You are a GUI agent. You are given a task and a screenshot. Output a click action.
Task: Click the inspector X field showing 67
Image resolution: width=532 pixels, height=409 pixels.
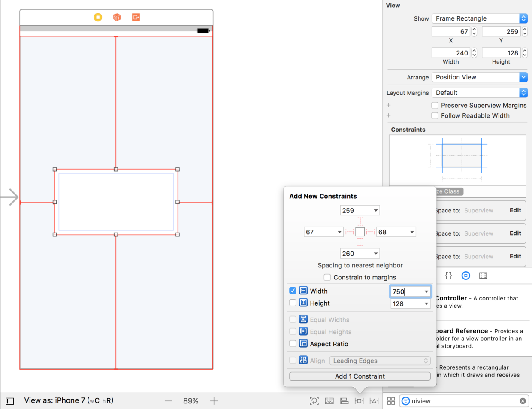click(x=451, y=31)
